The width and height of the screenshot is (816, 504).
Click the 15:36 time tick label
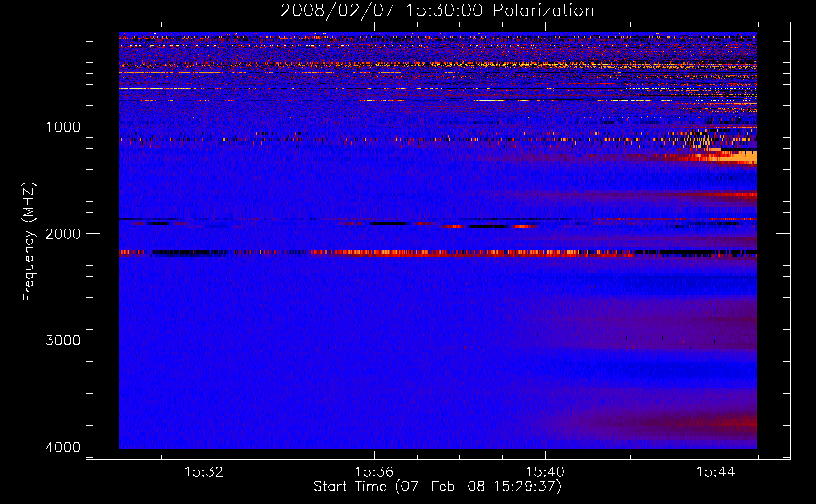pyautogui.click(x=374, y=472)
